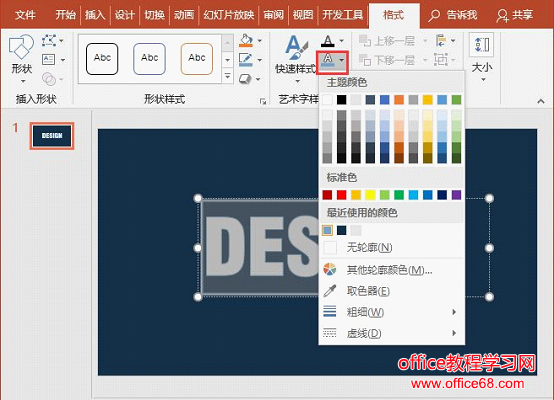
Task: Click the Merge Shapes icon
Action: (x=49, y=78)
